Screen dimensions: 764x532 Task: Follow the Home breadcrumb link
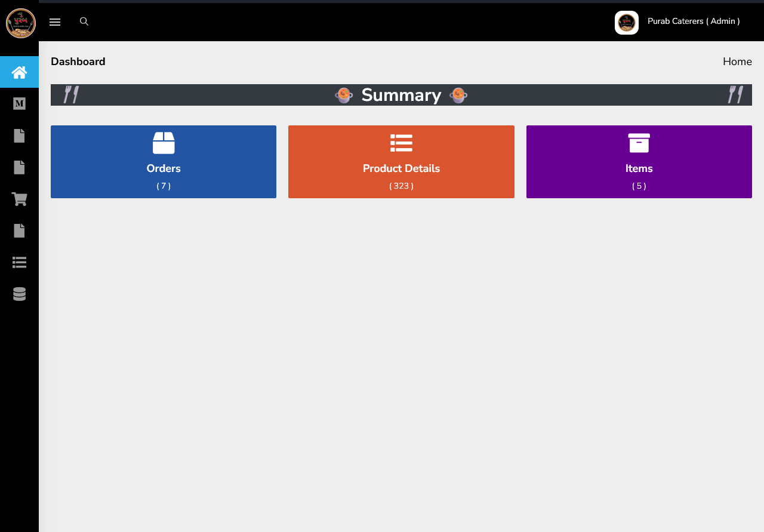click(737, 61)
